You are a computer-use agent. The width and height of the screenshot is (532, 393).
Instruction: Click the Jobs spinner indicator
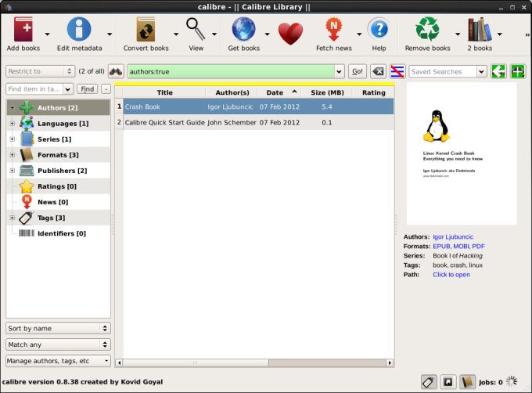coord(512,381)
